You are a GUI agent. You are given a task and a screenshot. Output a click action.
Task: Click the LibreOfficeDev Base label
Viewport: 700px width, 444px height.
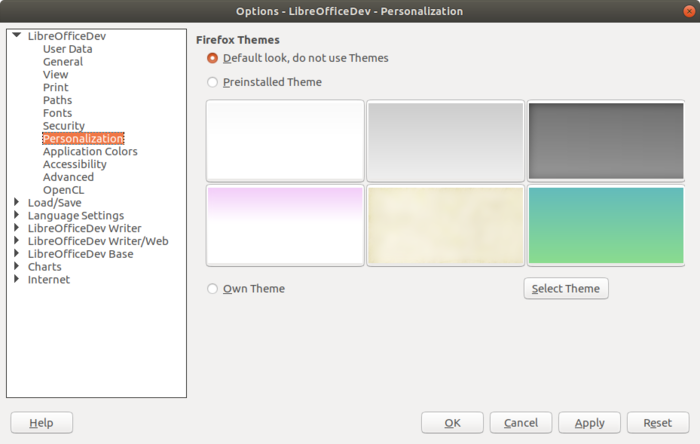(80, 254)
